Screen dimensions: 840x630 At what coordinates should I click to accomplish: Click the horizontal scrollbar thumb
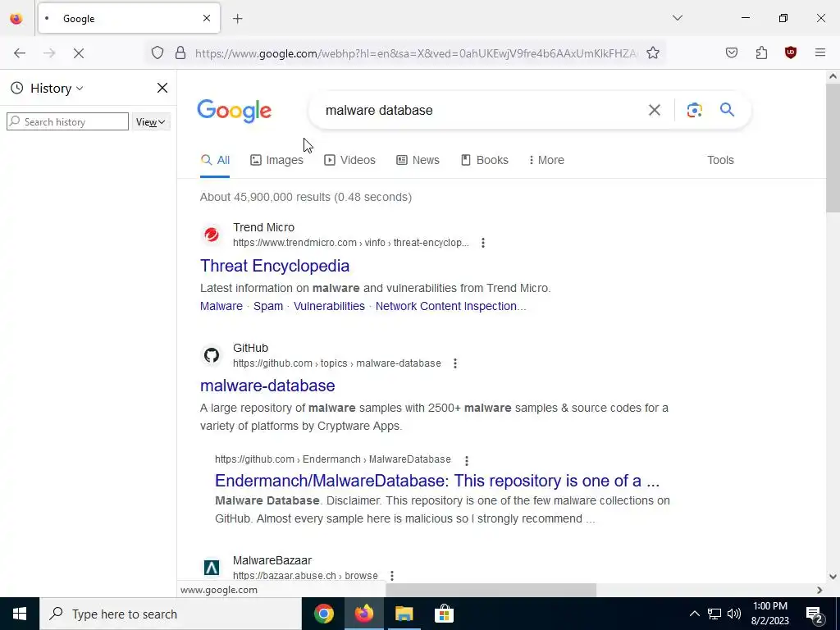tap(491, 590)
